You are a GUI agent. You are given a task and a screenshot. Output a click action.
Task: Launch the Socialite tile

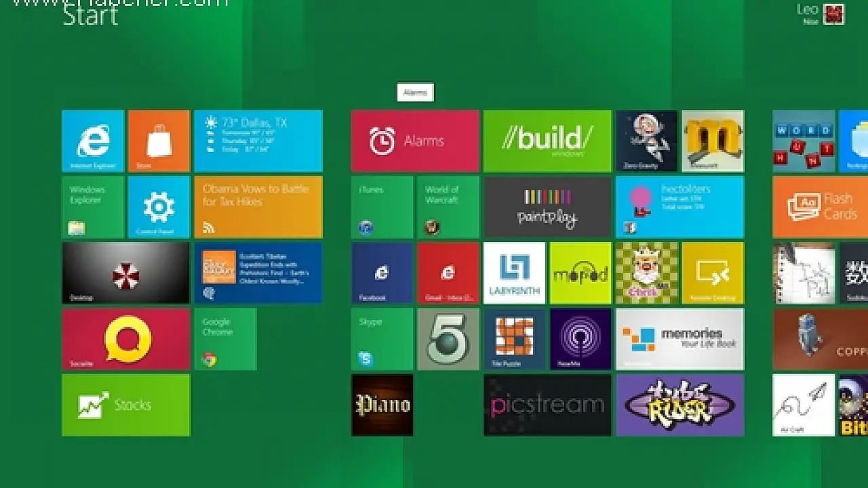pyautogui.click(x=126, y=339)
